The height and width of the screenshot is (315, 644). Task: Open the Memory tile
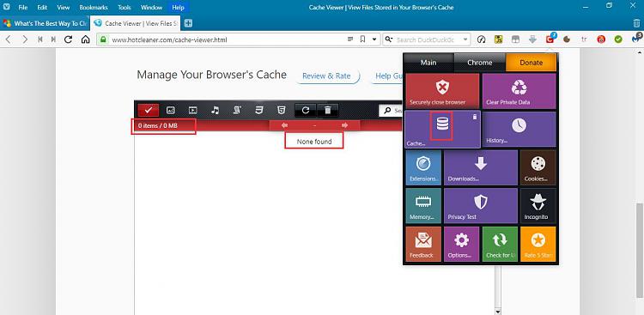(423, 205)
